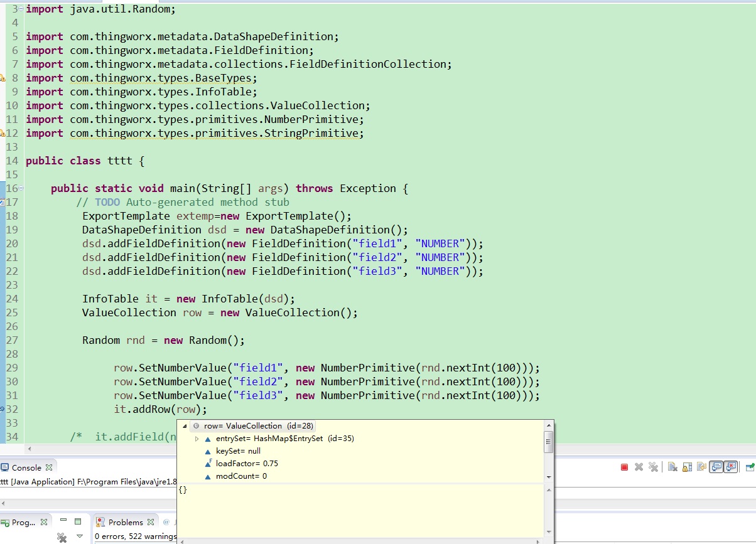Minimize the Progress view panel
The width and height of the screenshot is (756, 544).
point(63,521)
